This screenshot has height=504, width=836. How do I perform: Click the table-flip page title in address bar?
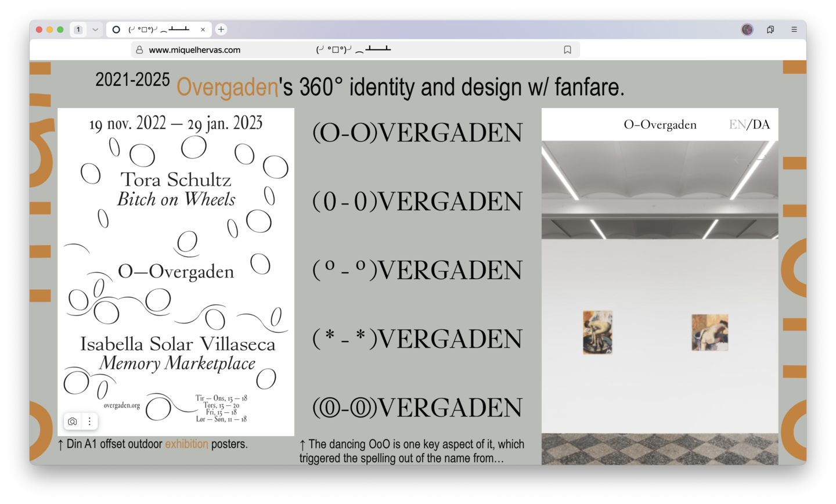tap(354, 50)
